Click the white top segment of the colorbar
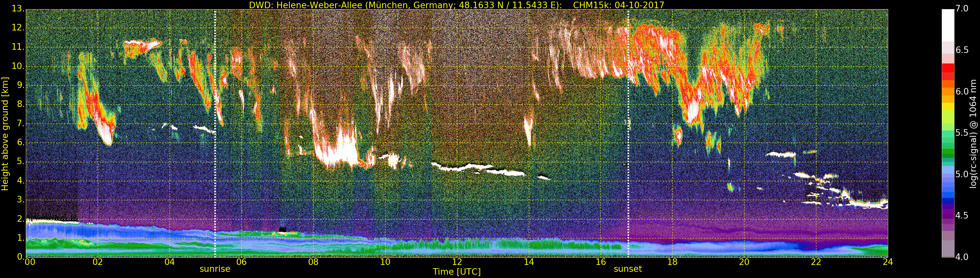The image size is (980, 278). click(x=948, y=25)
